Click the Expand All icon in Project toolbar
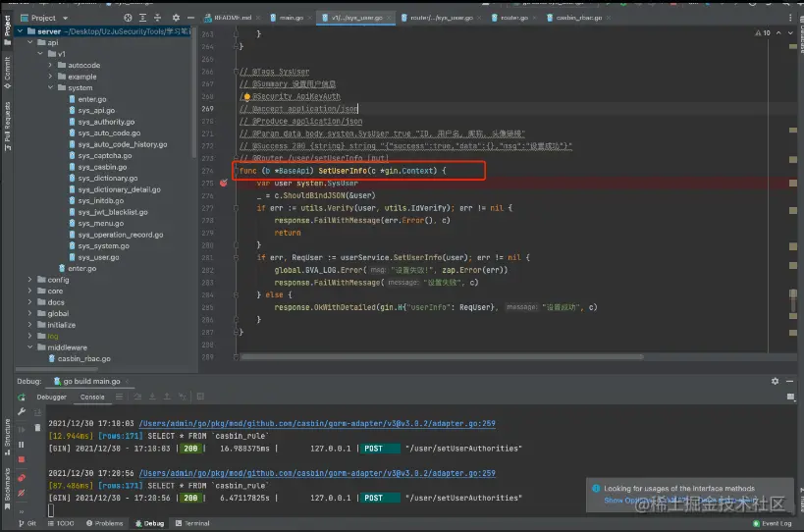 click(x=142, y=18)
